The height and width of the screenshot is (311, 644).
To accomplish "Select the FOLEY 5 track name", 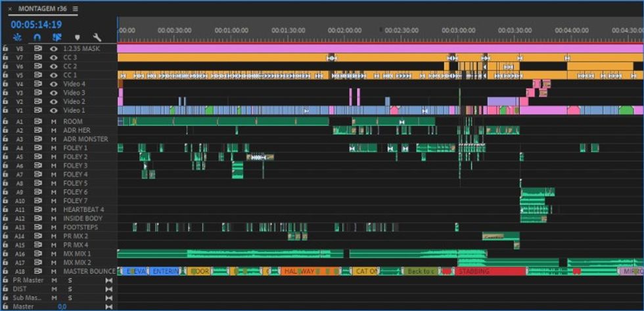I will (x=75, y=183).
